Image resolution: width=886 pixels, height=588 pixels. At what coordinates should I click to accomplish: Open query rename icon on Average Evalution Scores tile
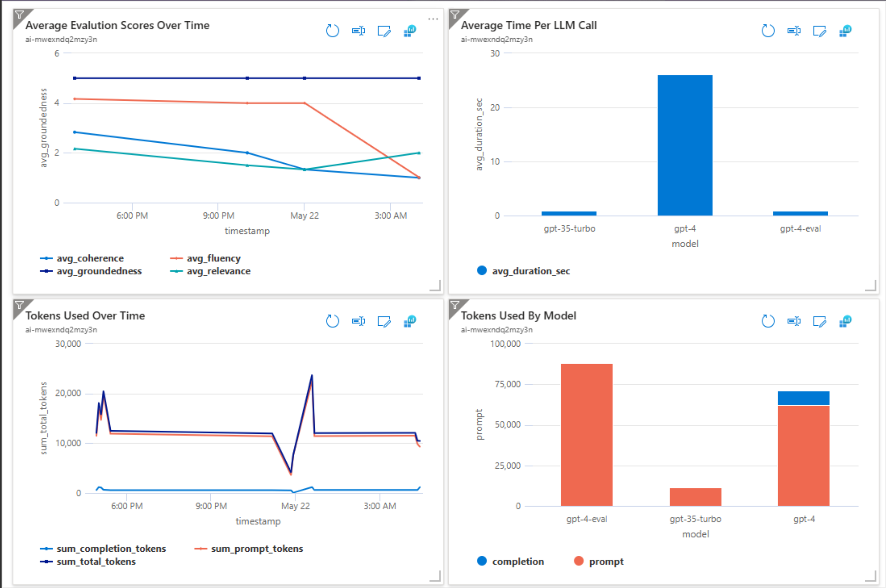tap(358, 31)
